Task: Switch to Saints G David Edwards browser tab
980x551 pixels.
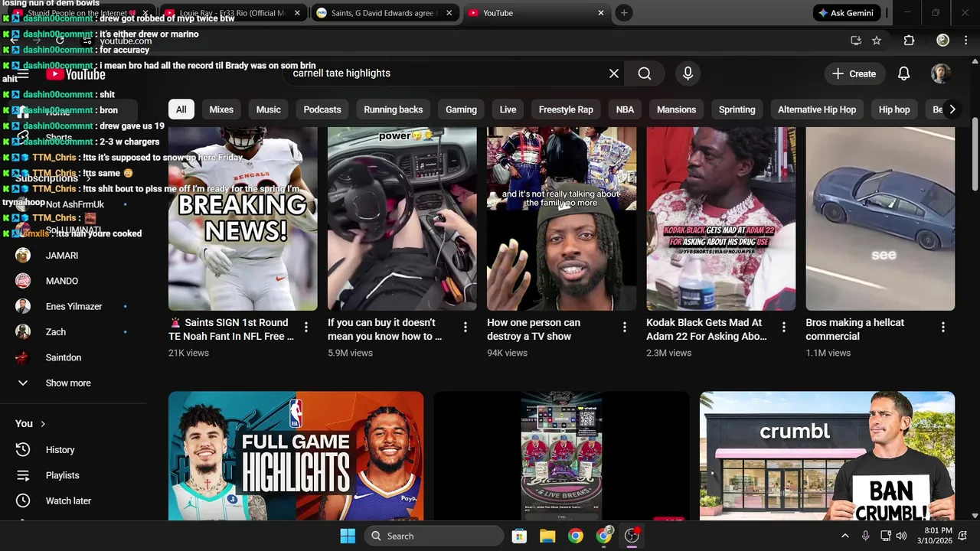Action: (x=385, y=13)
